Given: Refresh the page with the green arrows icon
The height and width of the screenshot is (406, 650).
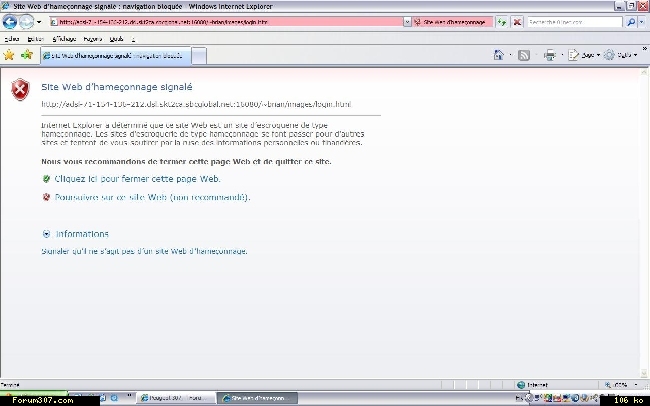Looking at the screenshot, I should click(502, 22).
